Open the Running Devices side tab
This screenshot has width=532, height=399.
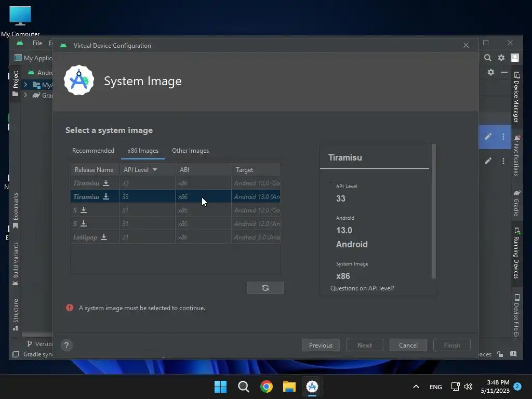[x=516, y=253]
